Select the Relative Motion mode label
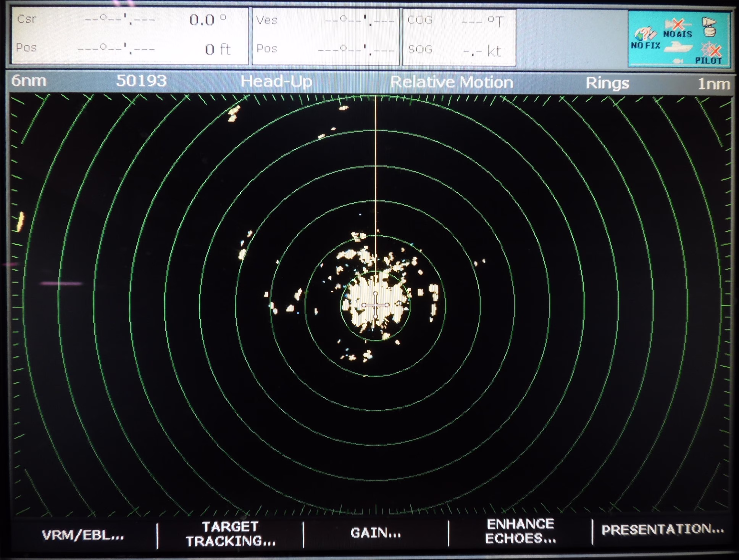This screenshot has height=560, width=739. (x=451, y=82)
